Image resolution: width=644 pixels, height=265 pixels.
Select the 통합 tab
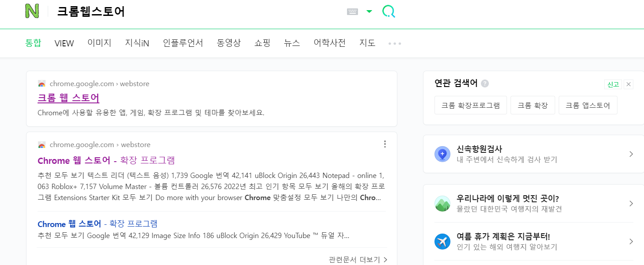[x=33, y=43]
